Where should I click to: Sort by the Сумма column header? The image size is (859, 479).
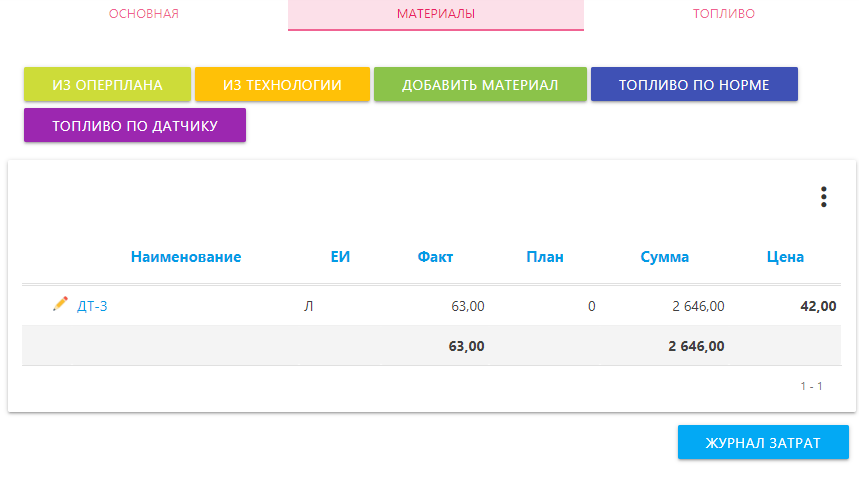tap(664, 257)
